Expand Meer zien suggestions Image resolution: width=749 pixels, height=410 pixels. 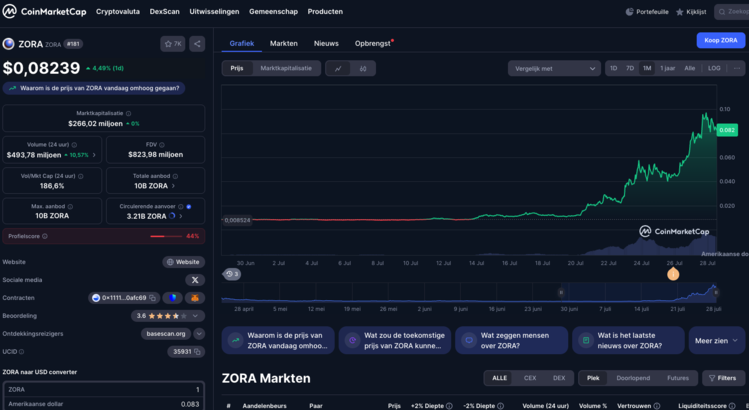[717, 341]
